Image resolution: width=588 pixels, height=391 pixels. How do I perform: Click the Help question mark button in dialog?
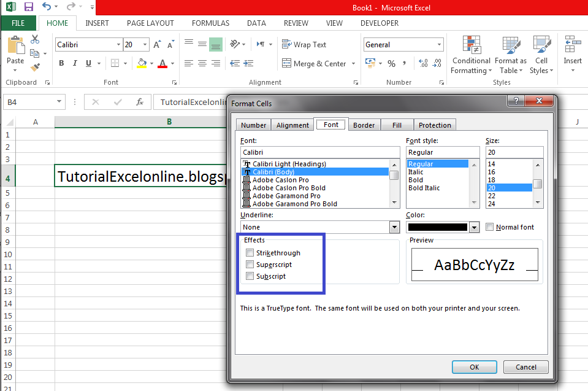click(516, 101)
